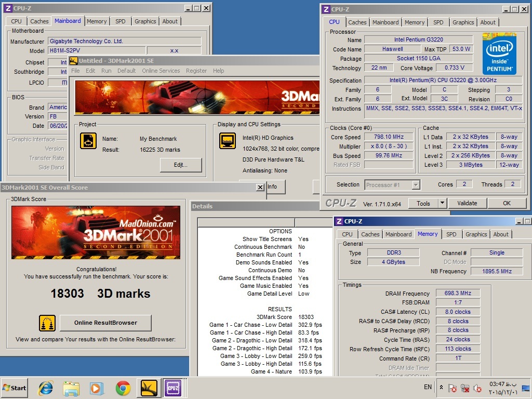Screen dimensions: 532x399
Task: Select SPD tab in the Memory CPU-Z window
Action: point(451,234)
